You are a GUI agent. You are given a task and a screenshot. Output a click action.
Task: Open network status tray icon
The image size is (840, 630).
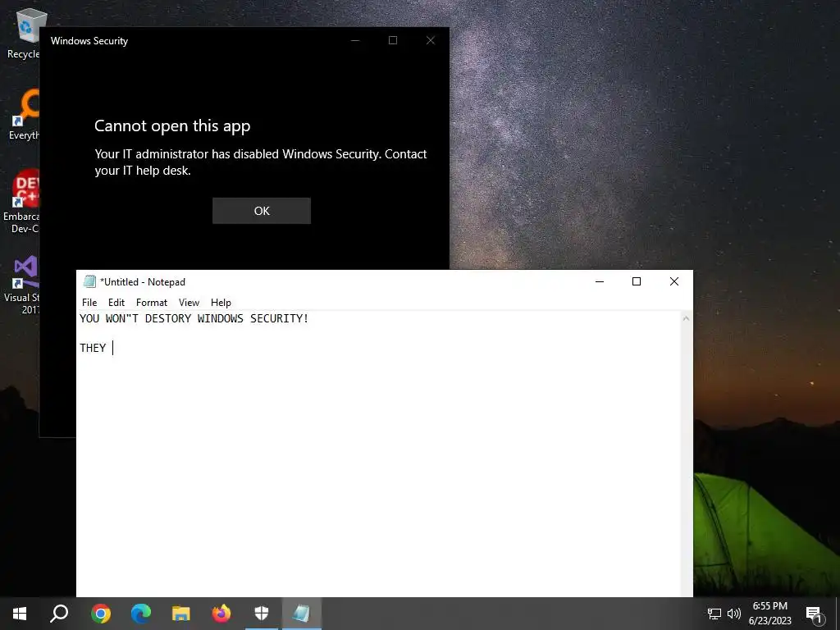(714, 614)
